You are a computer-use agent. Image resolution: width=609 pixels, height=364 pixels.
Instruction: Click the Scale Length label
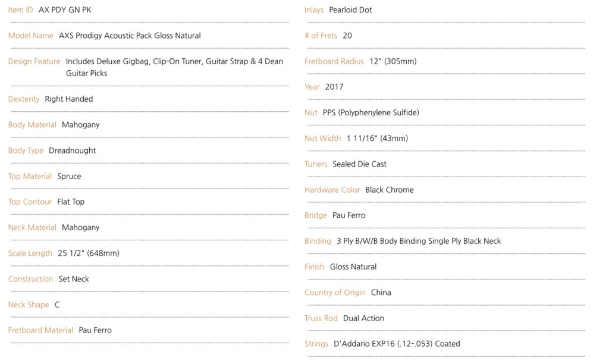30,253
